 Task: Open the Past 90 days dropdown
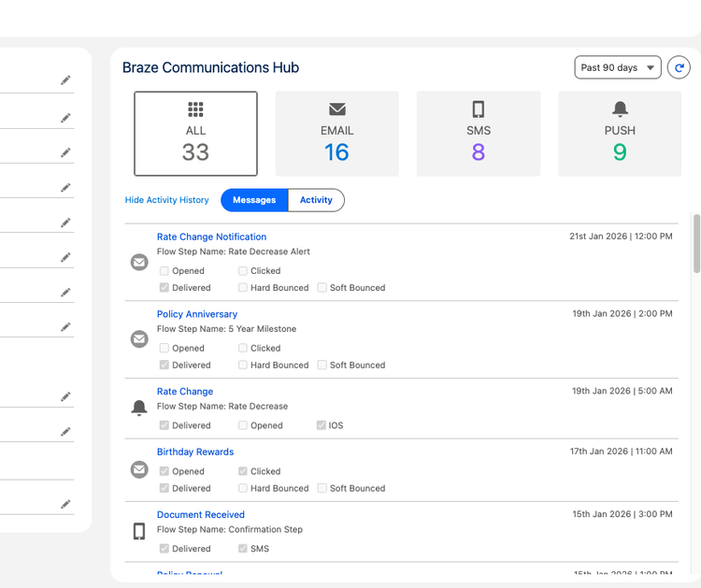(617, 68)
